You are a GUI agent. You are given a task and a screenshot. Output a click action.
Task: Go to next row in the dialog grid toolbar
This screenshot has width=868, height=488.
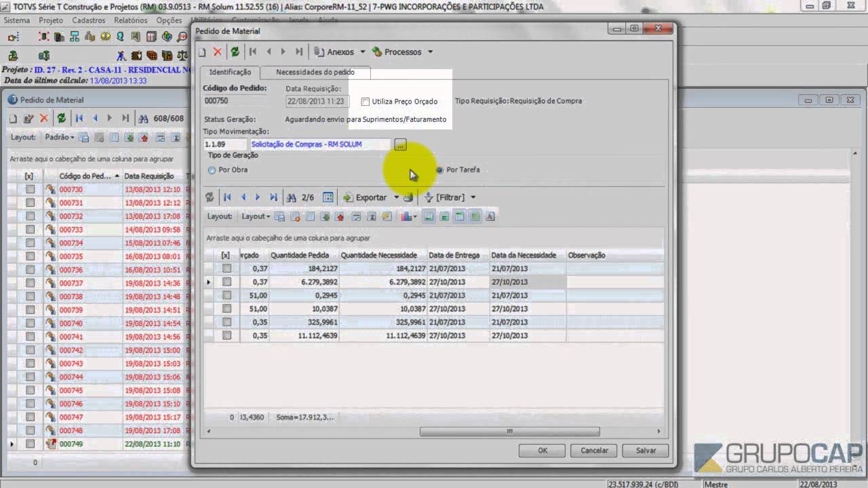tap(258, 197)
